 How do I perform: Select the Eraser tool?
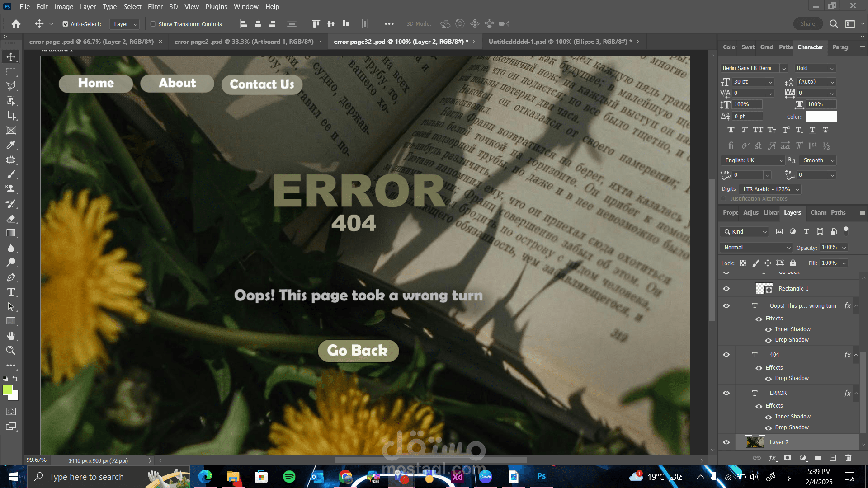click(11, 219)
